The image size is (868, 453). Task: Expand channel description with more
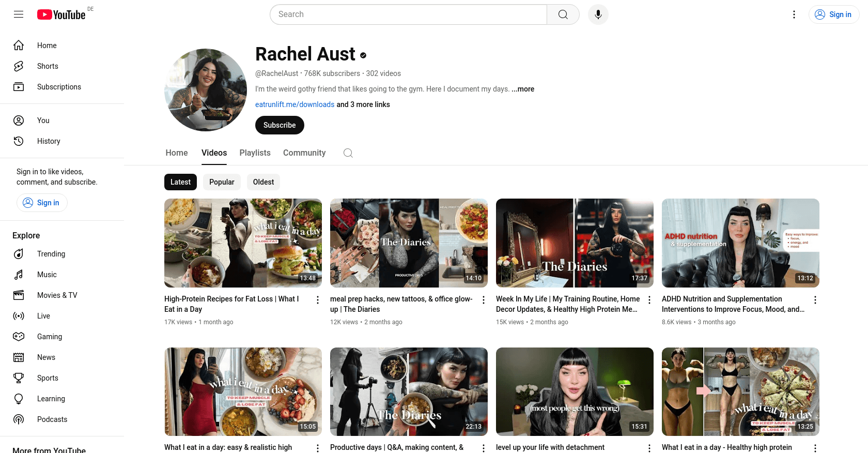click(523, 89)
